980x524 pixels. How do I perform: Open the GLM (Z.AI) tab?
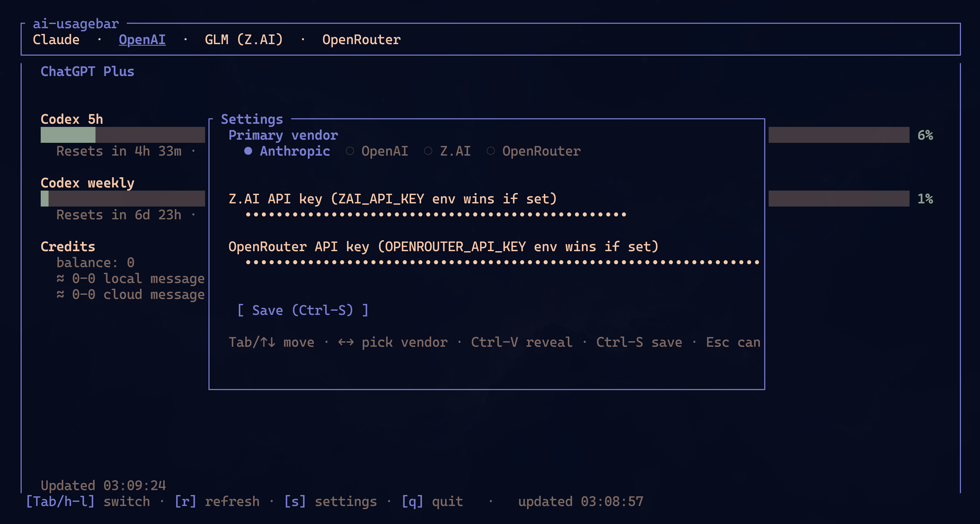click(x=244, y=40)
